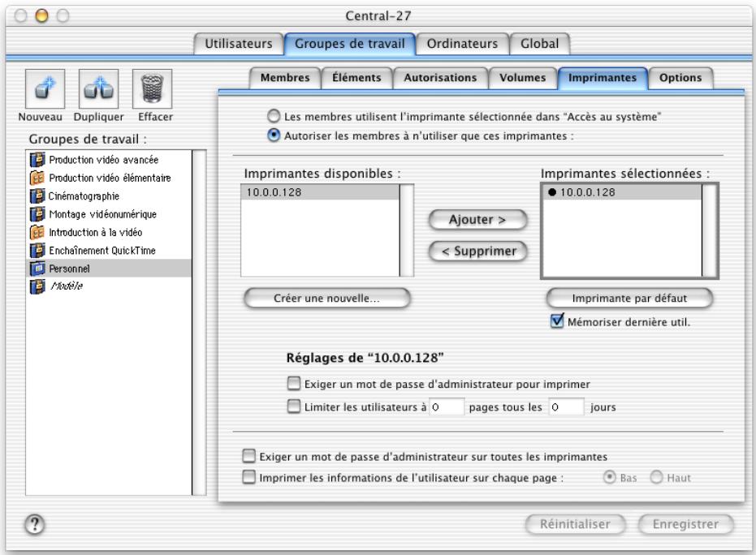Click Imprimante par défaut button

629,299
